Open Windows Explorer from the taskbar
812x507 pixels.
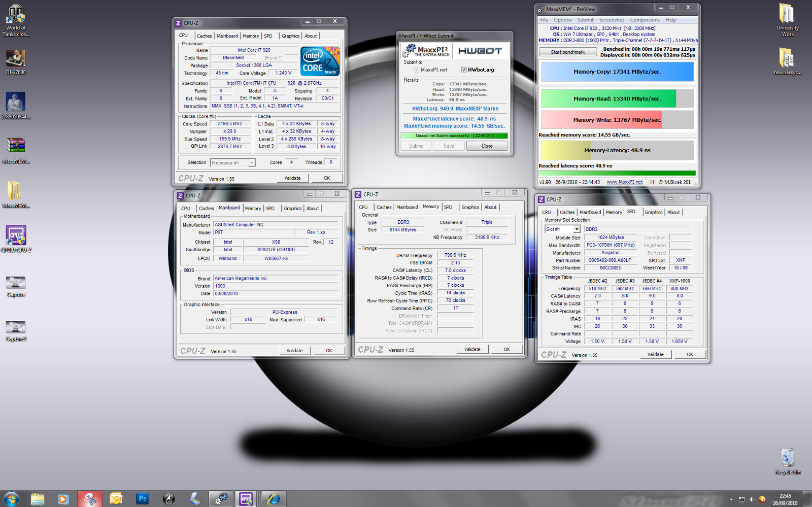click(38, 499)
